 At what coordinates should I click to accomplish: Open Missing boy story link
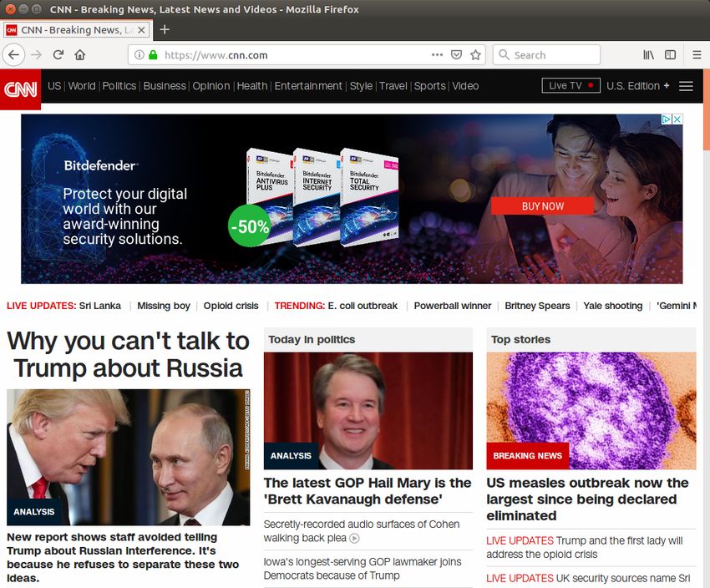(x=164, y=306)
